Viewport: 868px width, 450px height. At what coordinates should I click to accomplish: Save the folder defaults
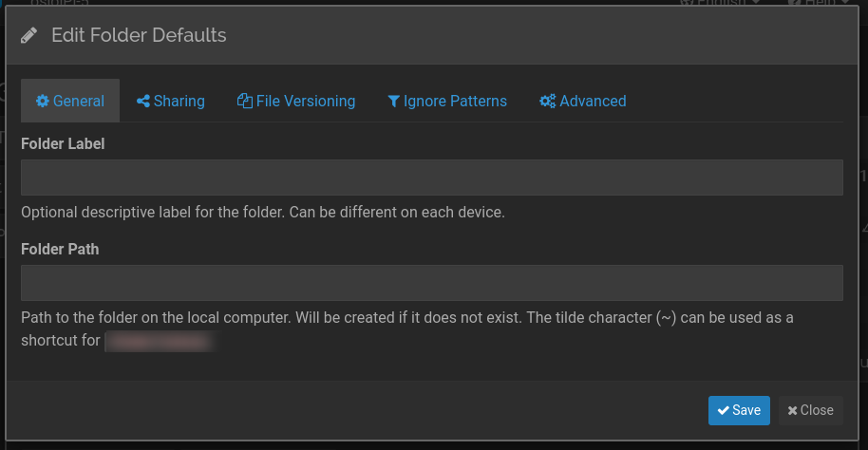point(739,411)
